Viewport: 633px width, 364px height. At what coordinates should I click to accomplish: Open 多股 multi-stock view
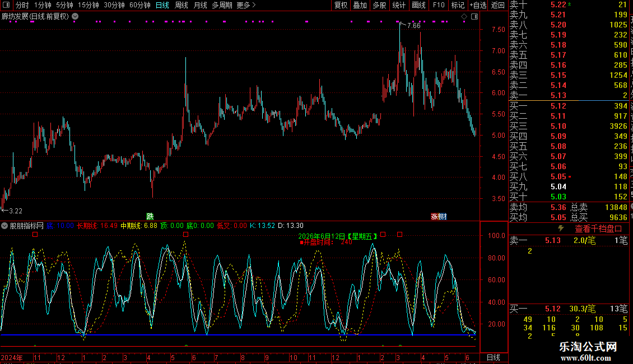(379, 5)
